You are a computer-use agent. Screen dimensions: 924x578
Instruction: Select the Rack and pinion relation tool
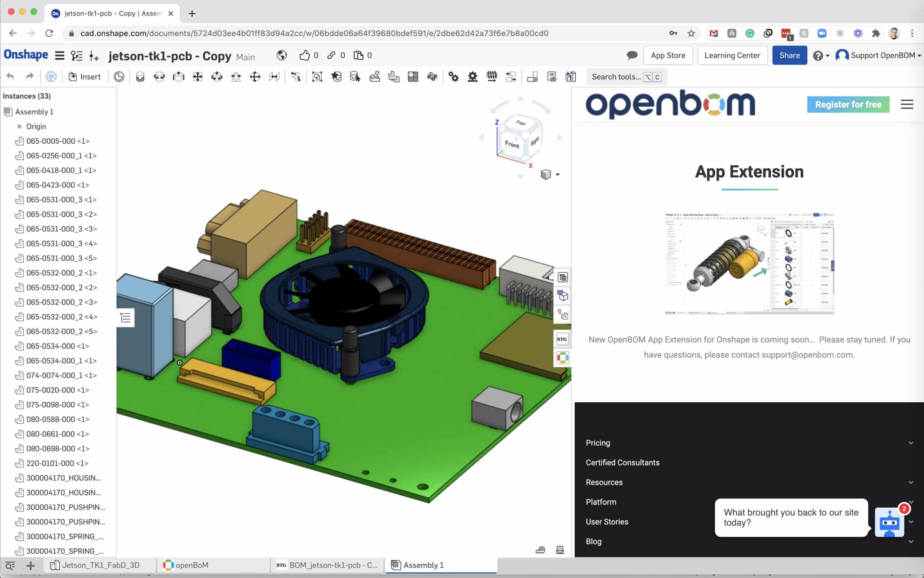pos(473,77)
